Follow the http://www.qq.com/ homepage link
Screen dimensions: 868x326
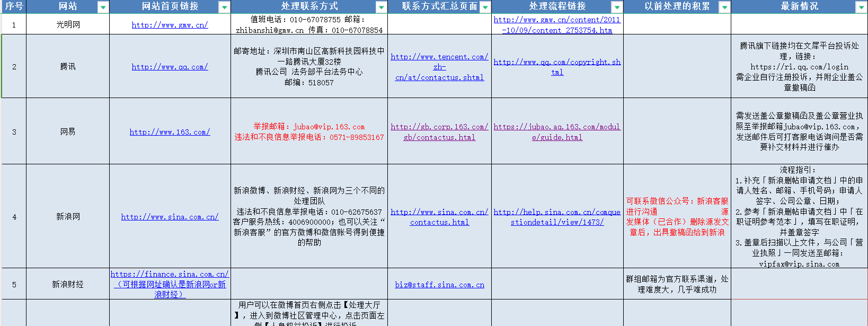(170, 67)
